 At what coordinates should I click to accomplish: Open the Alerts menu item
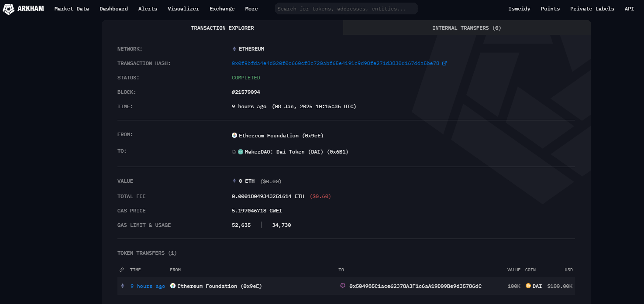click(x=148, y=9)
